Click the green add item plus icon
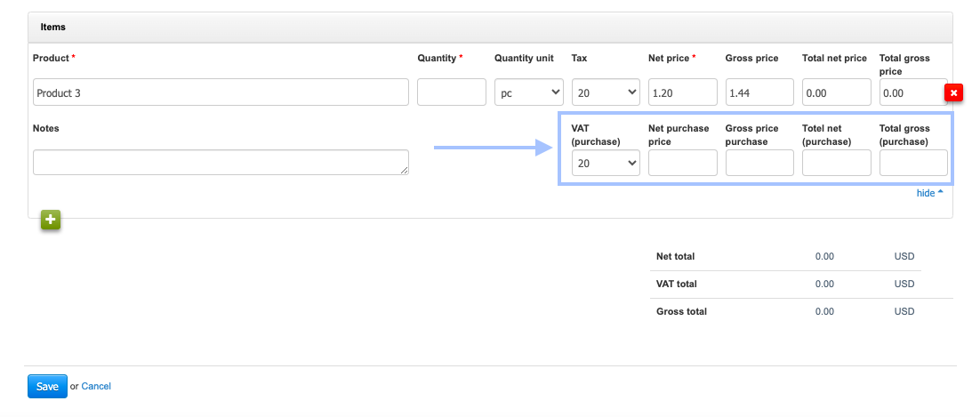The image size is (980, 417). click(x=50, y=220)
